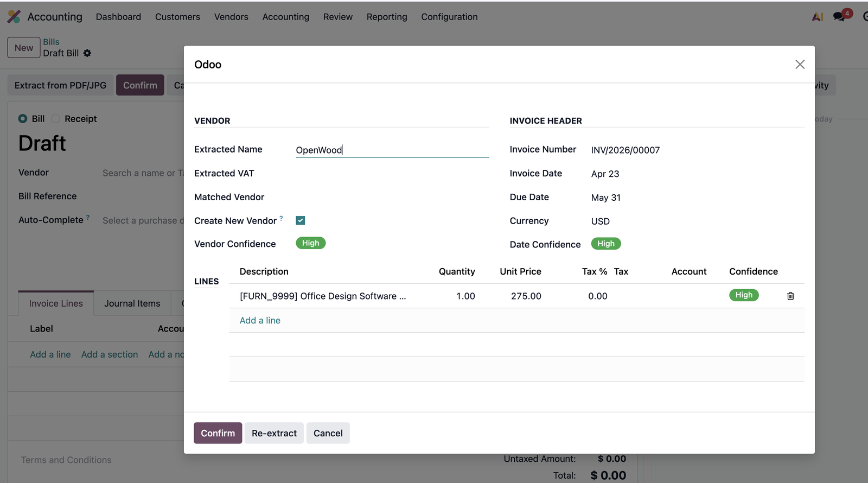
Task: Switch to the Invoice Lines tab
Action: tap(56, 303)
